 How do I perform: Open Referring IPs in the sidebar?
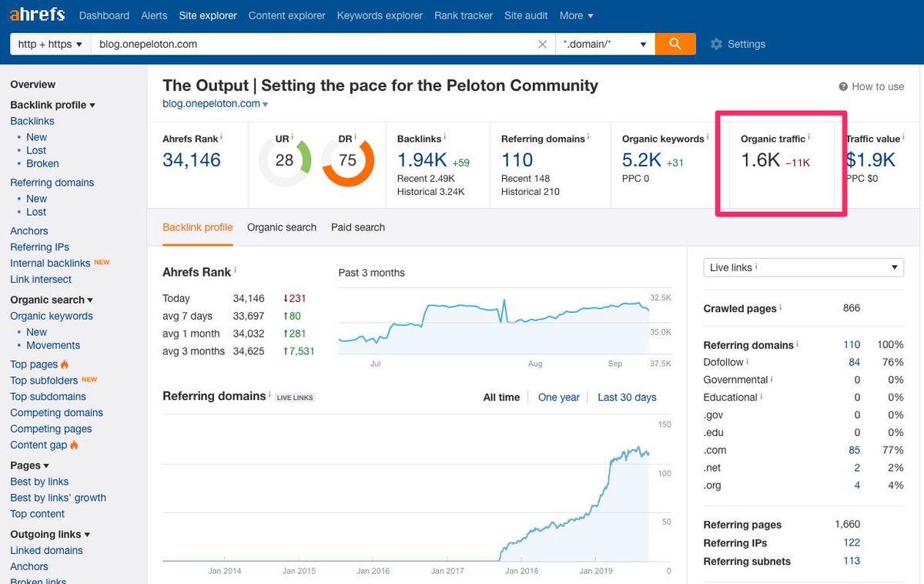(x=39, y=247)
